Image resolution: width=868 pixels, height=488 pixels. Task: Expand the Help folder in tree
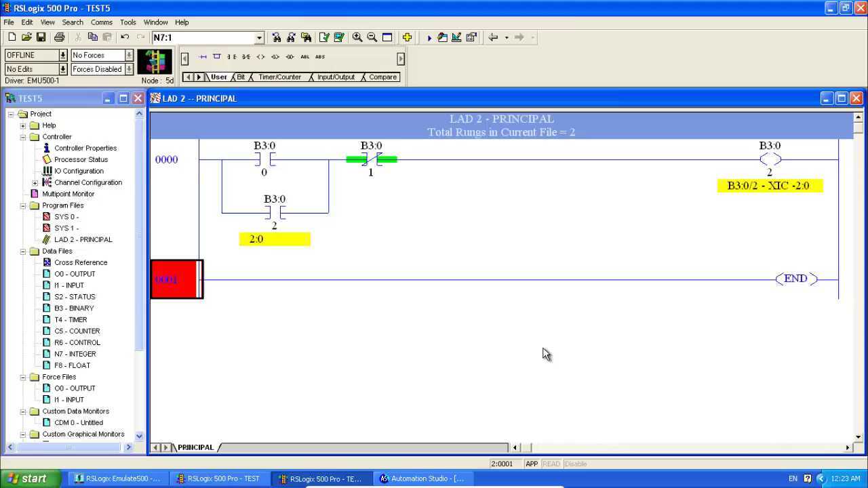[x=23, y=125]
